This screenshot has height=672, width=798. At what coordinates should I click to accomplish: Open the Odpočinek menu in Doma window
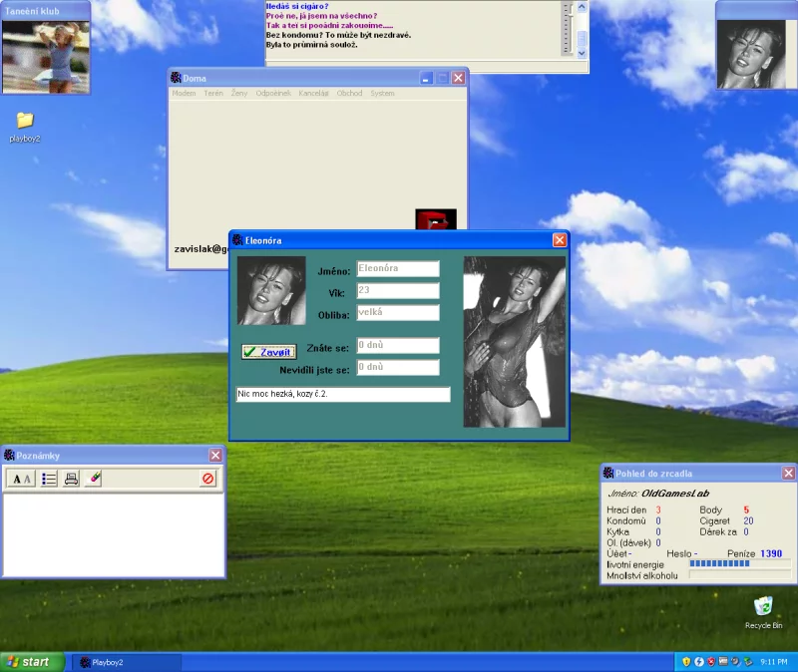273,93
